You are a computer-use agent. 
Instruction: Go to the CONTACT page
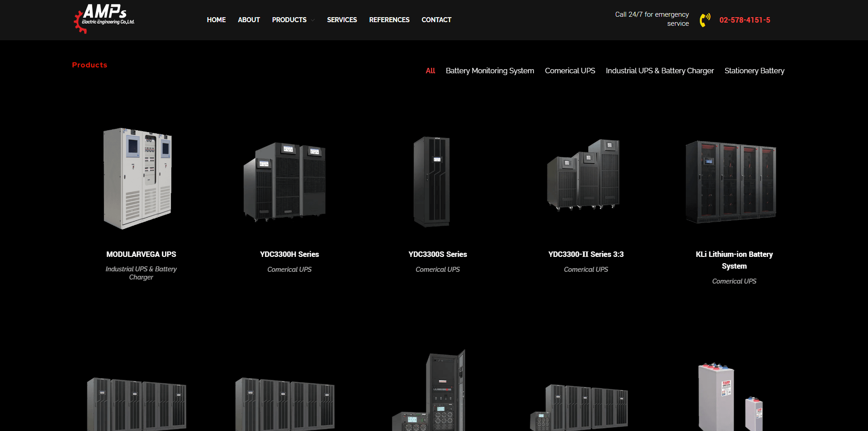click(x=436, y=20)
